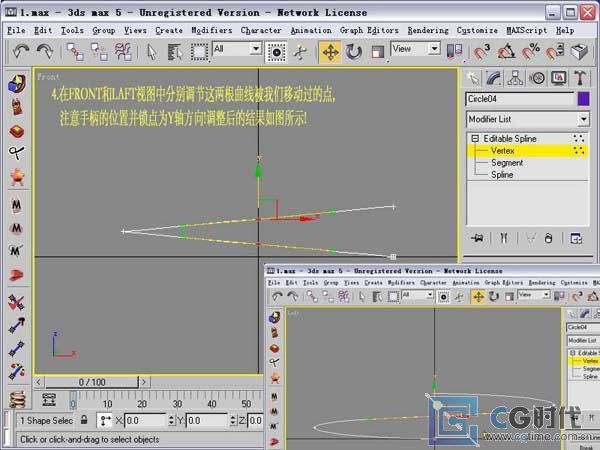Click Remove Modifier trash icon under the stack
This screenshot has width=600, height=450.
548,239
